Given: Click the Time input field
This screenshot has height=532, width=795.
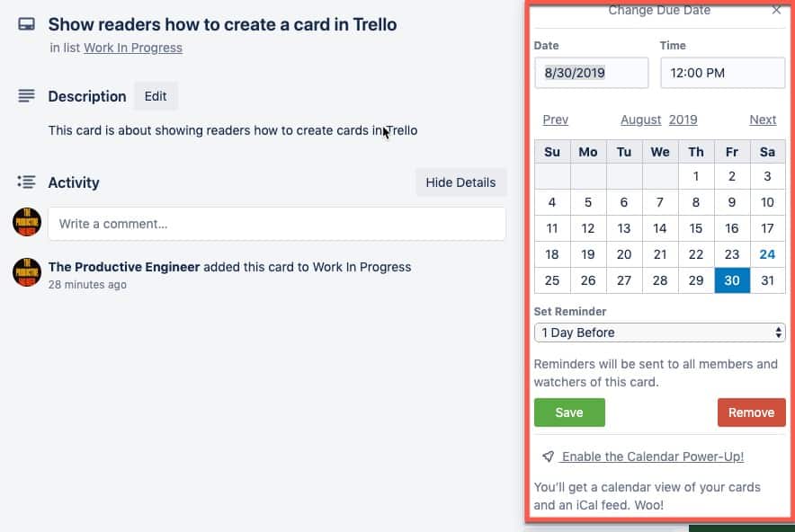Looking at the screenshot, I should [722, 73].
